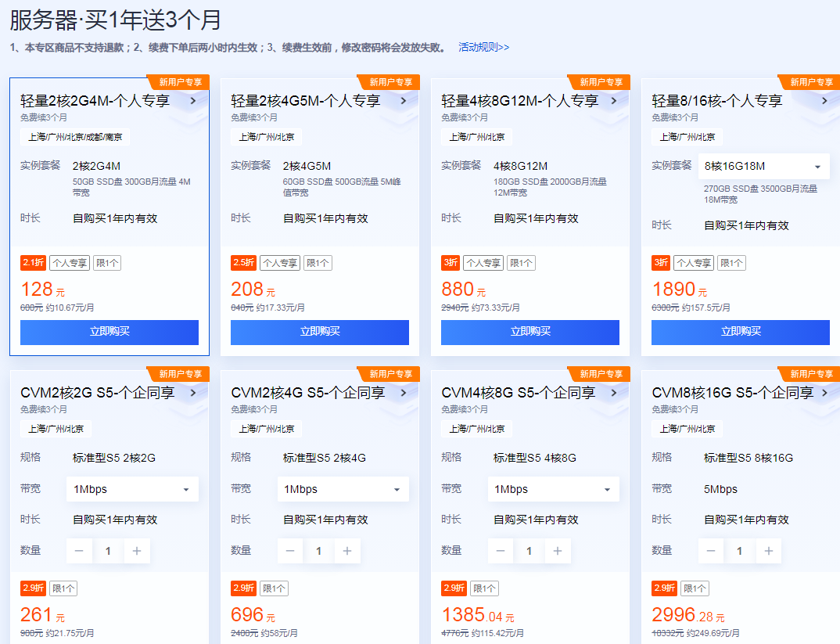Viewport: 840px width, 644px height.
Task: Click arrow next to 轻量2核2G4M title
Action: point(193,100)
